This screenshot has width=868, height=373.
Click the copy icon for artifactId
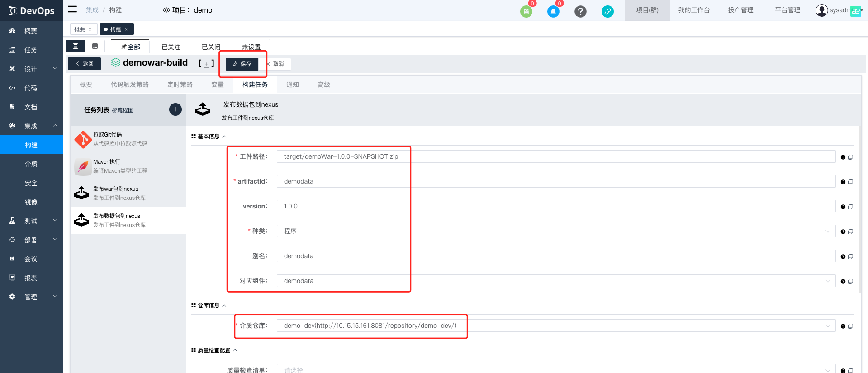pos(850,182)
